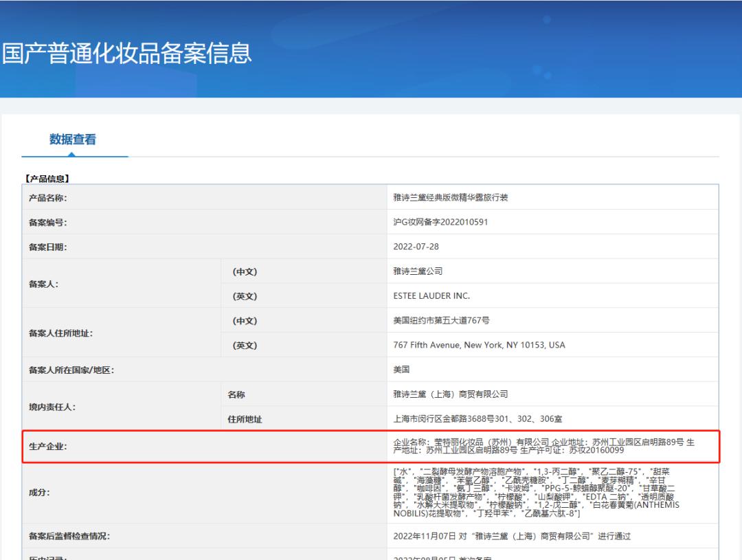Click (中文) sub-label in the 备案人住所地址 row
This screenshot has height=560, width=742.
point(245,321)
